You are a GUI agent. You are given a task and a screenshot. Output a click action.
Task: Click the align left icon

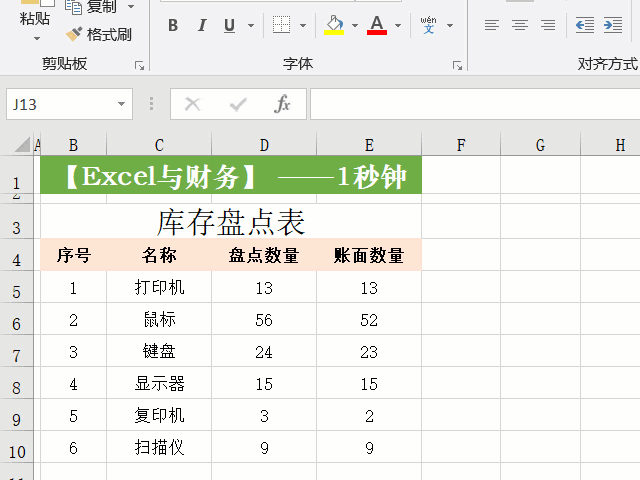point(491,25)
